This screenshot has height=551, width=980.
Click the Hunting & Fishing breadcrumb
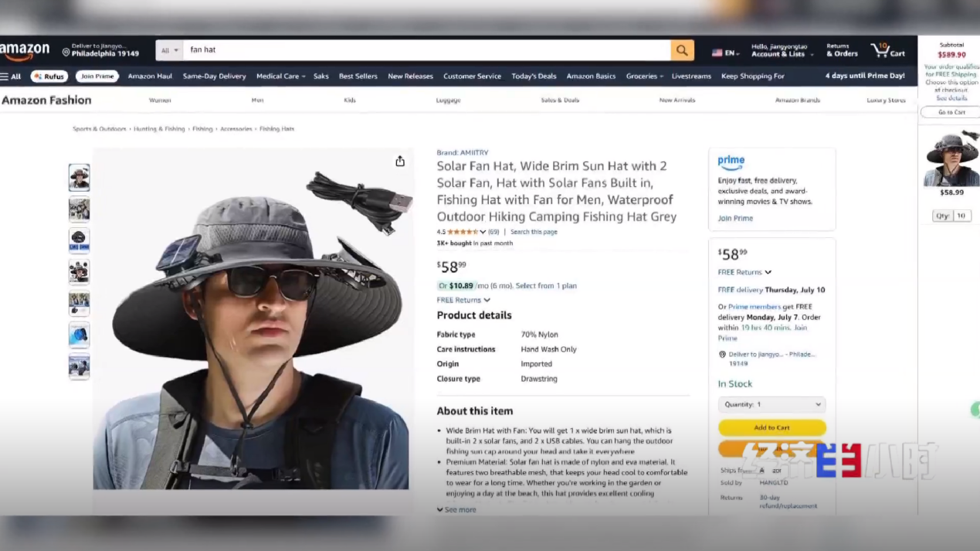[x=159, y=129]
